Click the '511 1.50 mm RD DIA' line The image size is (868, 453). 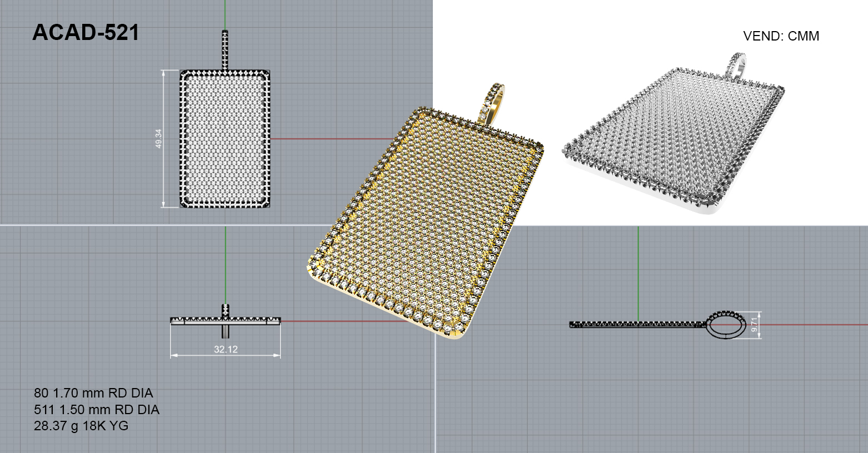pyautogui.click(x=97, y=410)
